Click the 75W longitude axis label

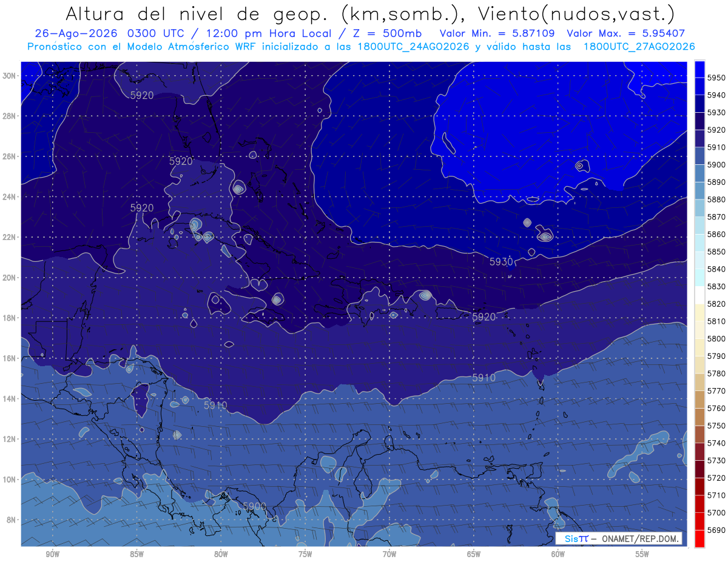pyautogui.click(x=305, y=555)
